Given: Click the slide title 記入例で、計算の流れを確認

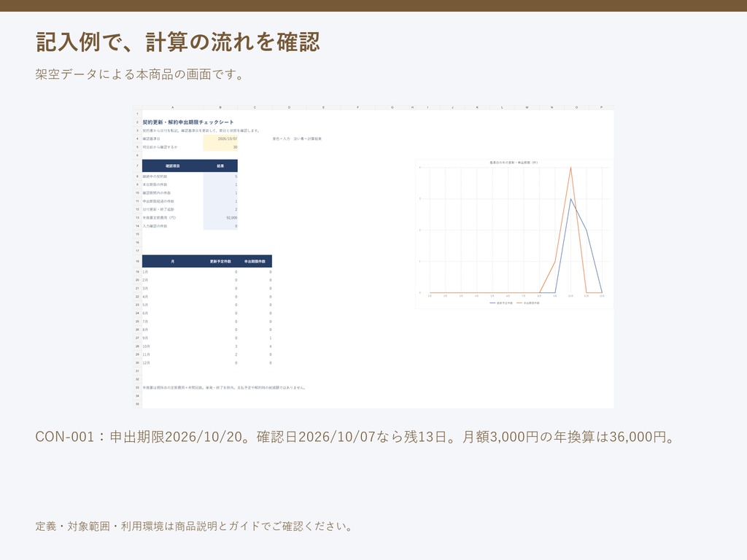Looking at the screenshot, I should tap(178, 42).
